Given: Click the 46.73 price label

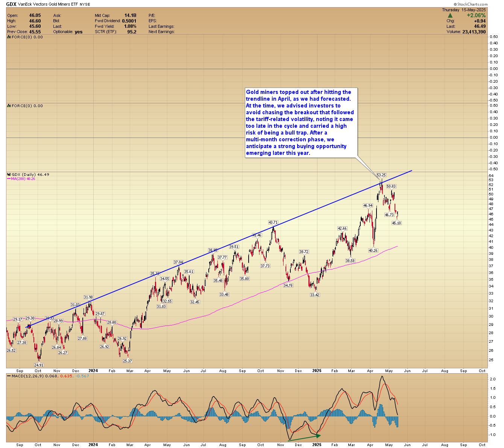Looking at the screenshot, I should pos(389,215).
